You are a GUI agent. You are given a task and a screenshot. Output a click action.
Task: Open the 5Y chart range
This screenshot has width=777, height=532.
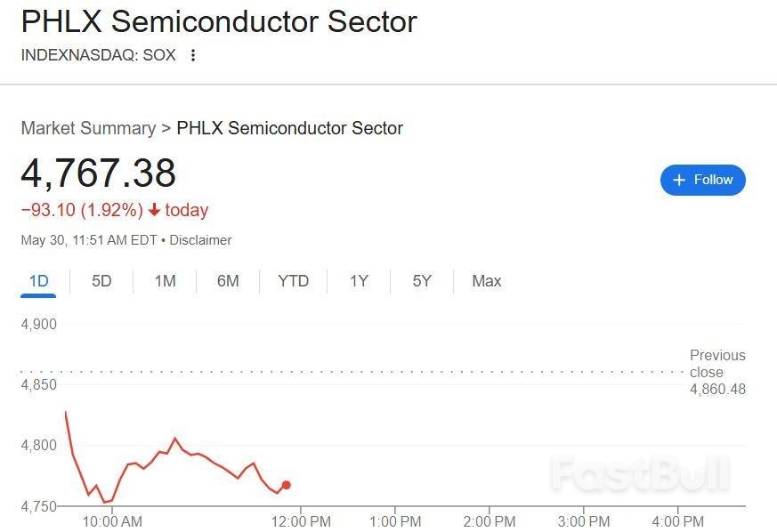tap(422, 281)
